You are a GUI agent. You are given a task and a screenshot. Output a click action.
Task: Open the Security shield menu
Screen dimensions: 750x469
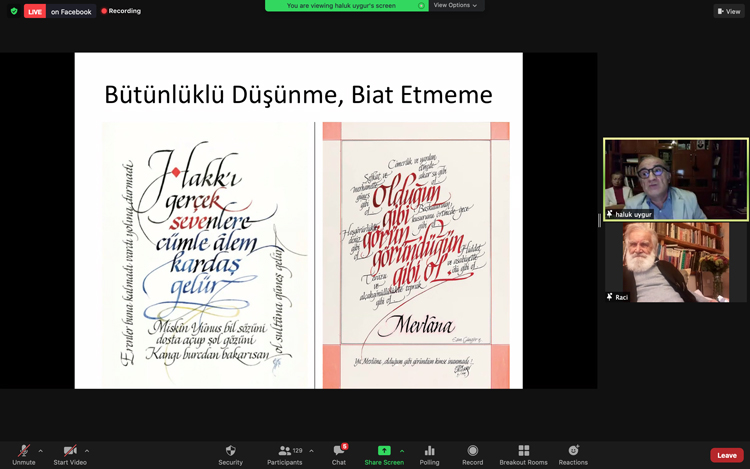click(x=231, y=455)
